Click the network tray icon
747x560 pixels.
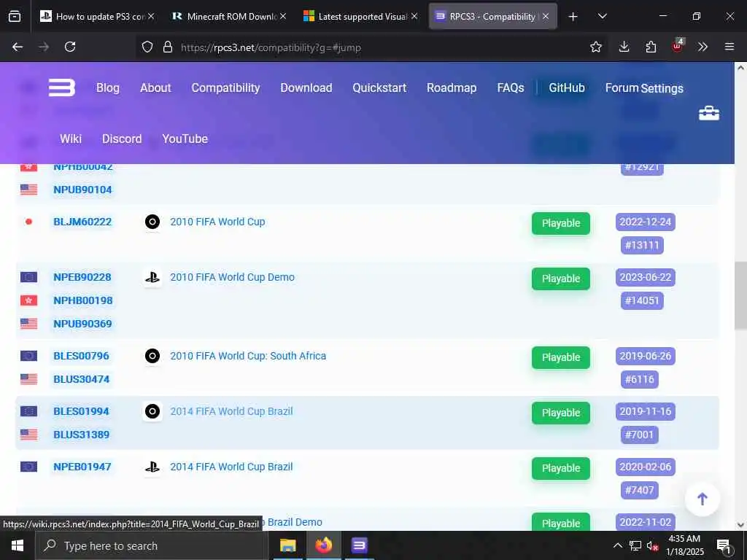click(635, 545)
